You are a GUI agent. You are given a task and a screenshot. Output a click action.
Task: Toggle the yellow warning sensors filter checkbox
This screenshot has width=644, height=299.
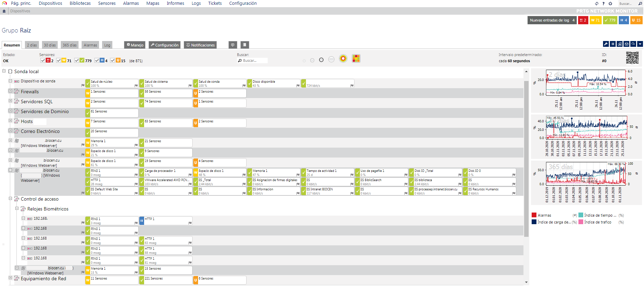click(x=59, y=60)
